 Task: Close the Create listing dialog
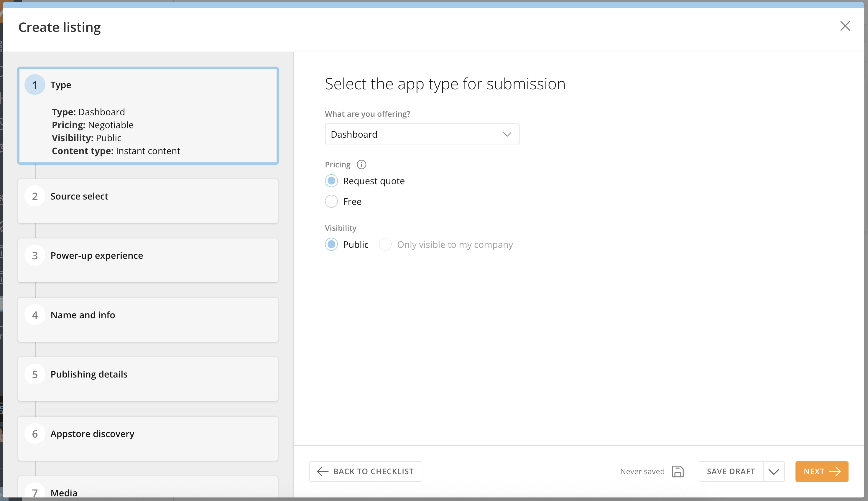point(845,26)
